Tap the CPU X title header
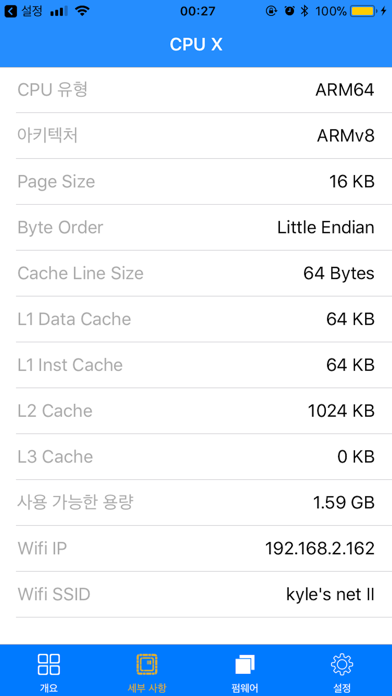 tap(196, 44)
